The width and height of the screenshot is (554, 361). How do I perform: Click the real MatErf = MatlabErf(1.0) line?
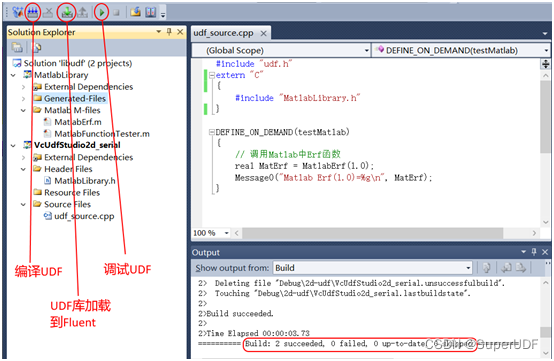pyautogui.click(x=304, y=166)
